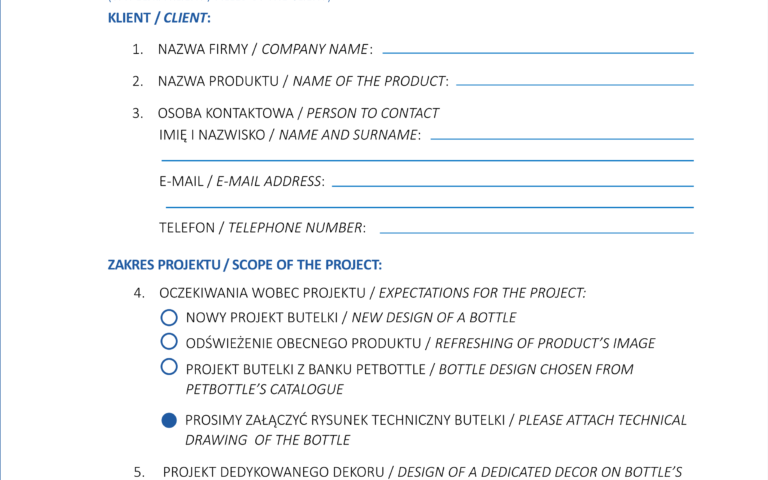Click the Telephone Number input line
The width and height of the screenshot is (768, 480).
536,230
